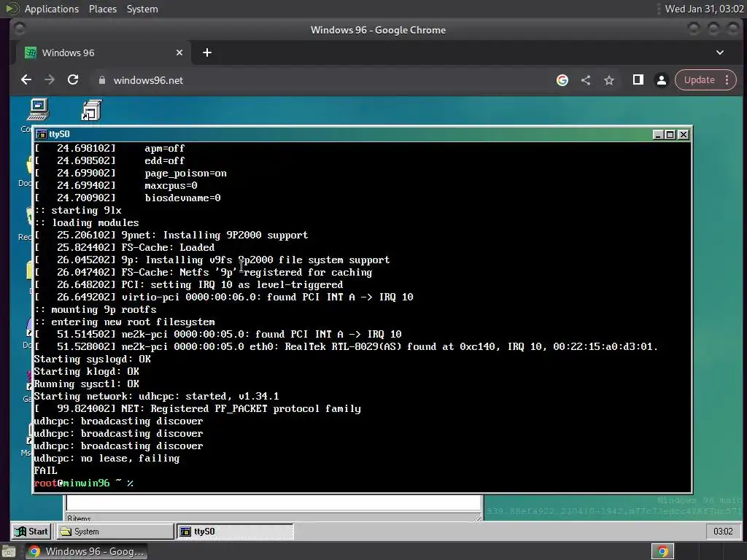
Task: Open the Computer desktop icon
Action: (38, 110)
